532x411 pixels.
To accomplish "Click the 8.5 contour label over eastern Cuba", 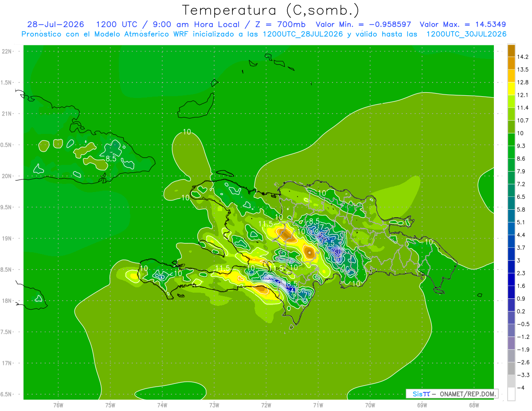I will point(111,158).
